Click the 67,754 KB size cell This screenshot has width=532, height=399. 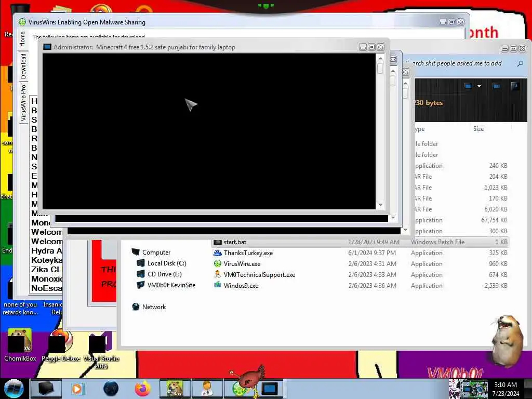pyautogui.click(x=494, y=220)
